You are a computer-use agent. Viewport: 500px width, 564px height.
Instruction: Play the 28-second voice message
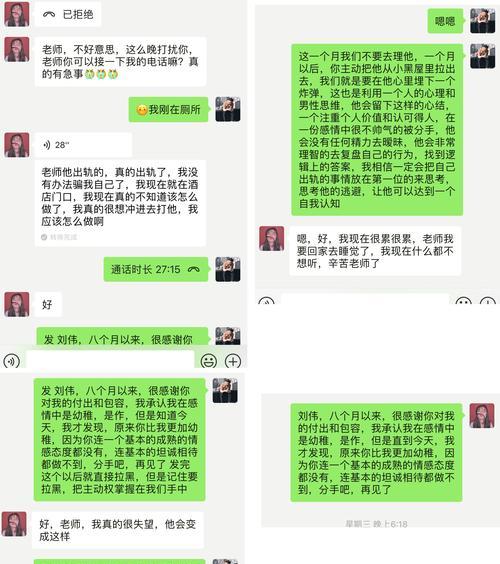coord(83,145)
